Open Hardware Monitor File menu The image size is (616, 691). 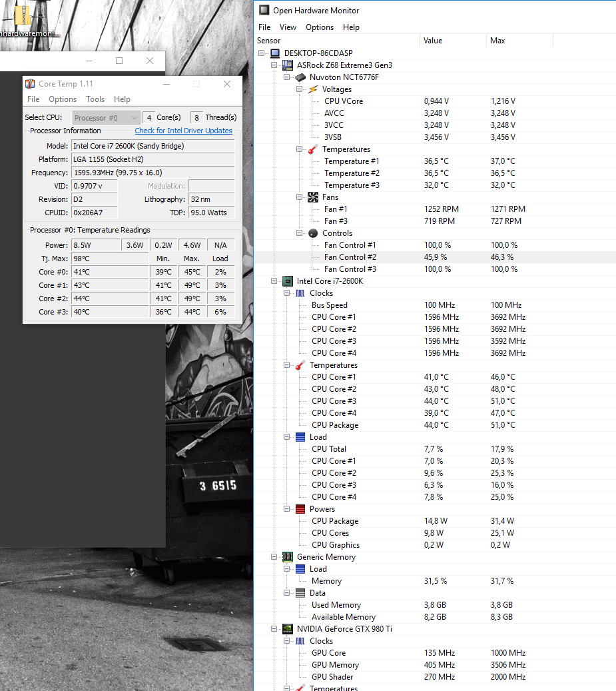point(264,27)
